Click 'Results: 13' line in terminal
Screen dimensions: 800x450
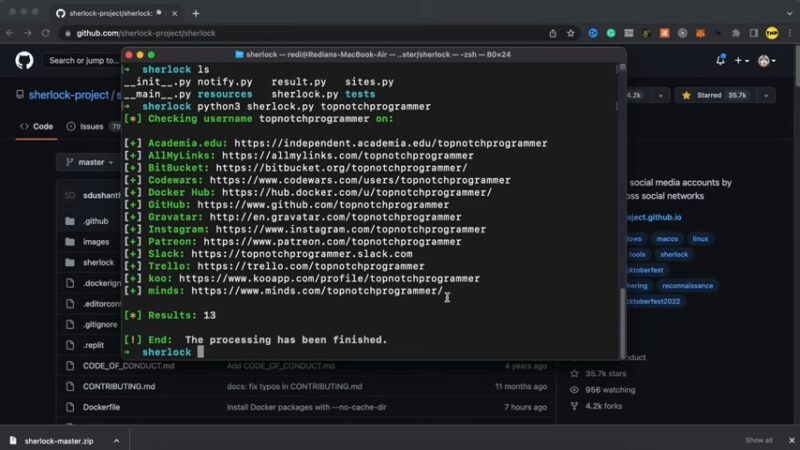pos(170,315)
